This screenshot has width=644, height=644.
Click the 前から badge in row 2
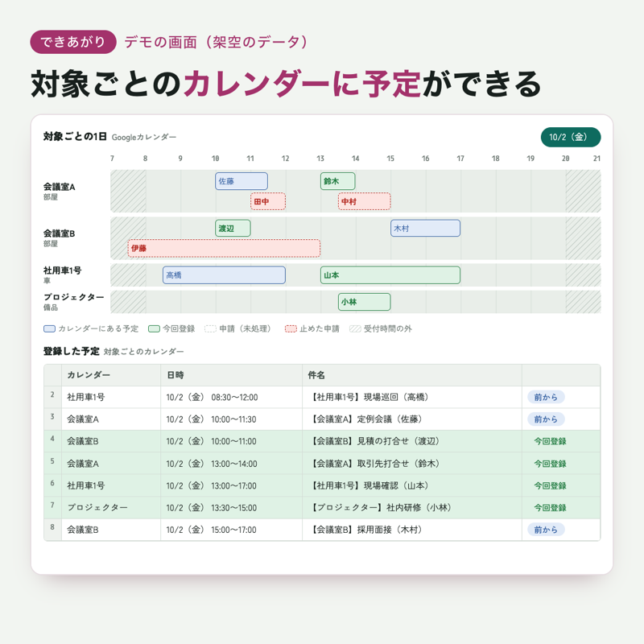coord(546,397)
